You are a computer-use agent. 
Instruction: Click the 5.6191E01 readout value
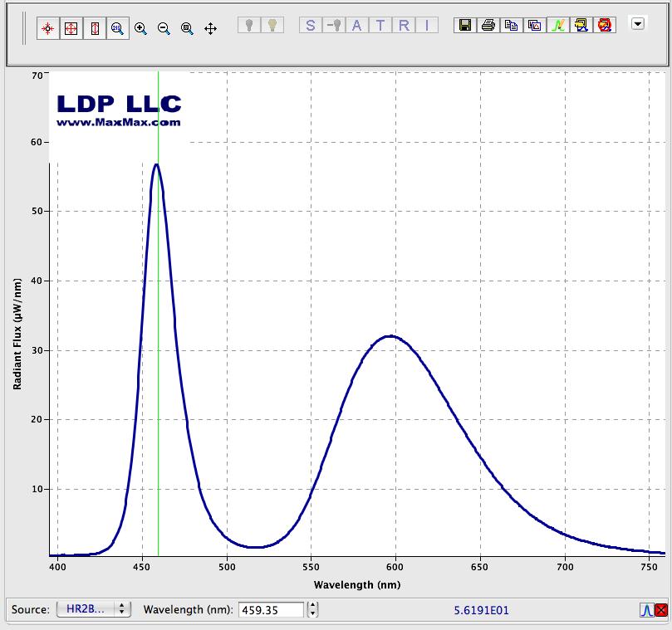click(481, 610)
